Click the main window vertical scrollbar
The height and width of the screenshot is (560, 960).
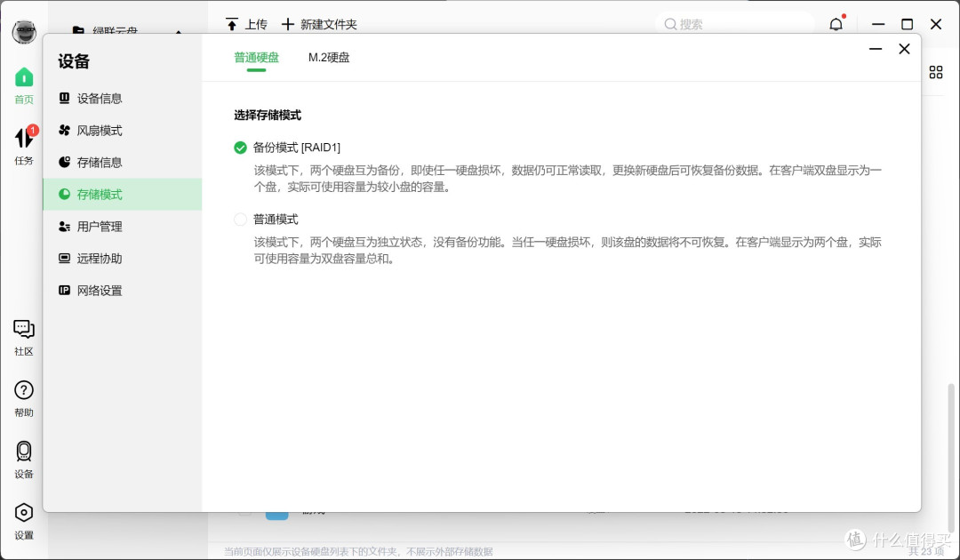pyautogui.click(x=951, y=456)
